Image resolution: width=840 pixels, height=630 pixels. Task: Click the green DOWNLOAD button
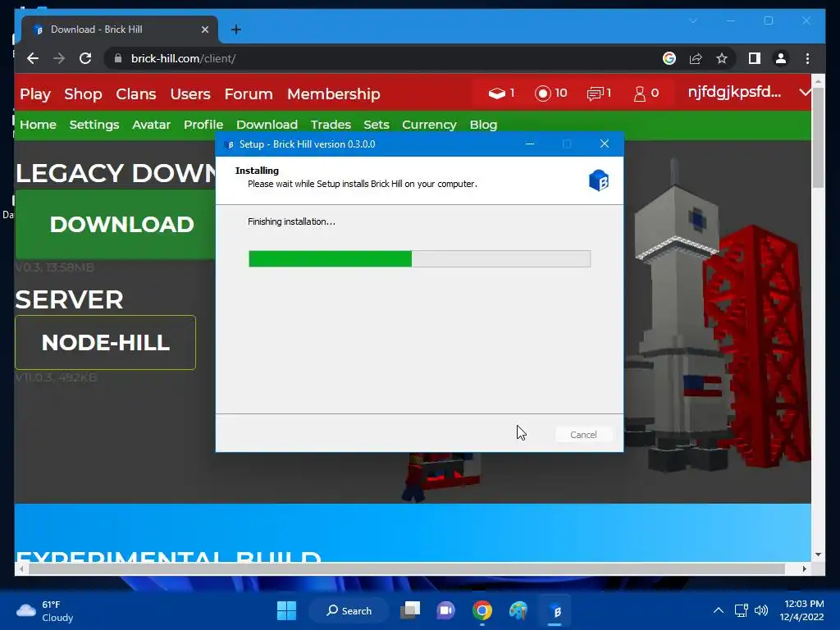pos(116,225)
